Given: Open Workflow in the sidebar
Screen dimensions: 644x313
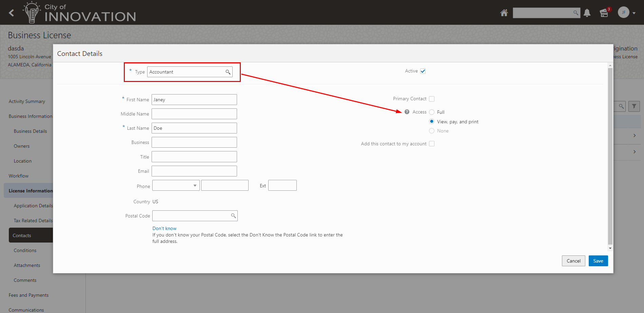Looking at the screenshot, I should pyautogui.click(x=19, y=176).
